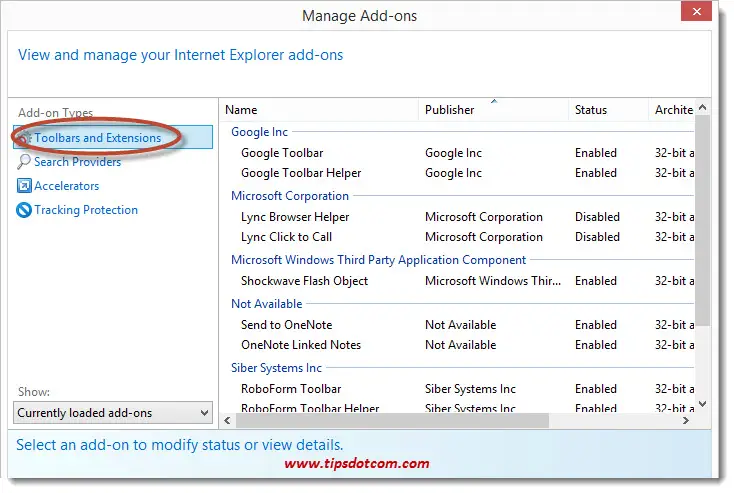Click Microsoft Windows Thir... publisher cell
The height and width of the screenshot is (493, 734).
pyautogui.click(x=492, y=281)
